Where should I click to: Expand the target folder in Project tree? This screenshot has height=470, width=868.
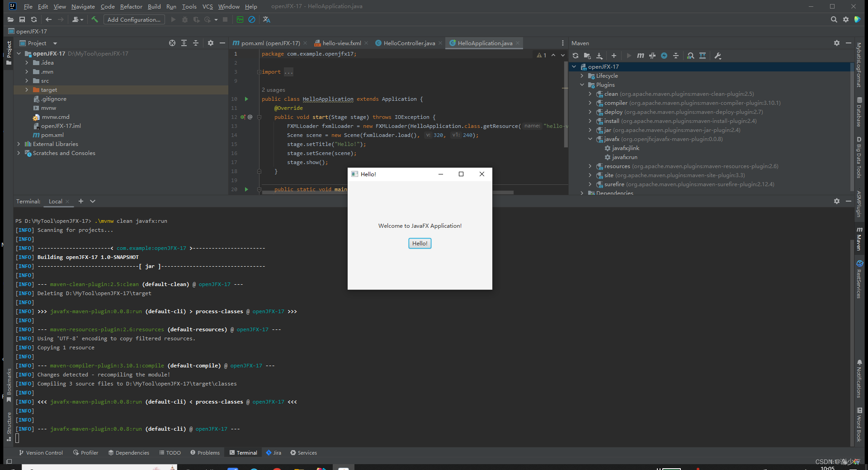point(27,90)
